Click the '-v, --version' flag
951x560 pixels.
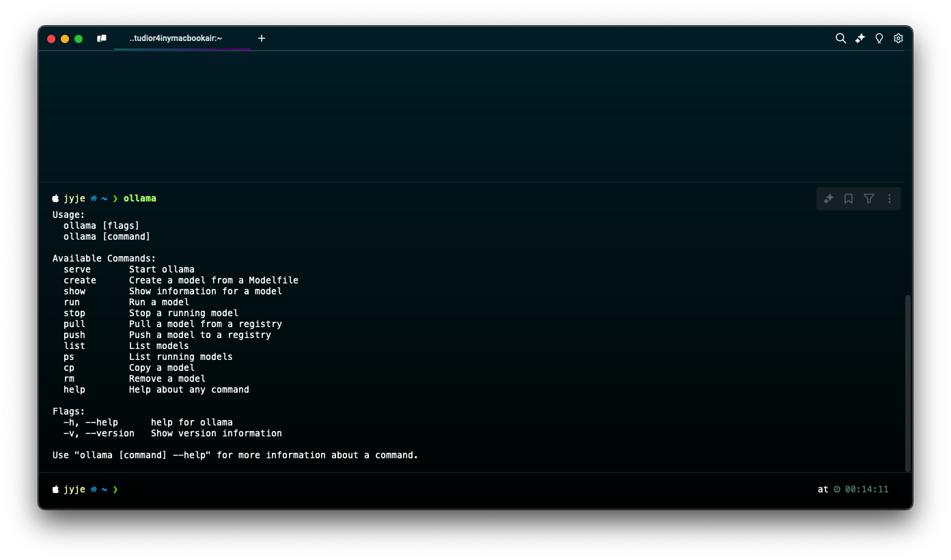(x=99, y=433)
